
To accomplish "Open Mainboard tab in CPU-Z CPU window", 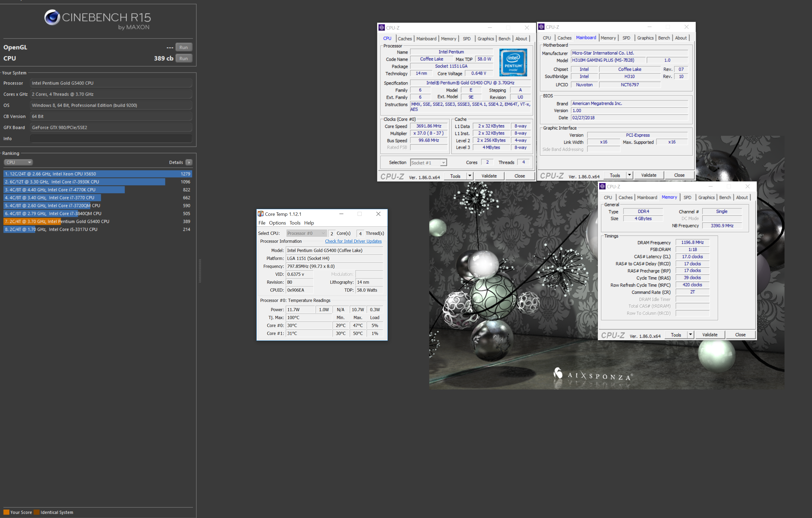I will click(426, 39).
